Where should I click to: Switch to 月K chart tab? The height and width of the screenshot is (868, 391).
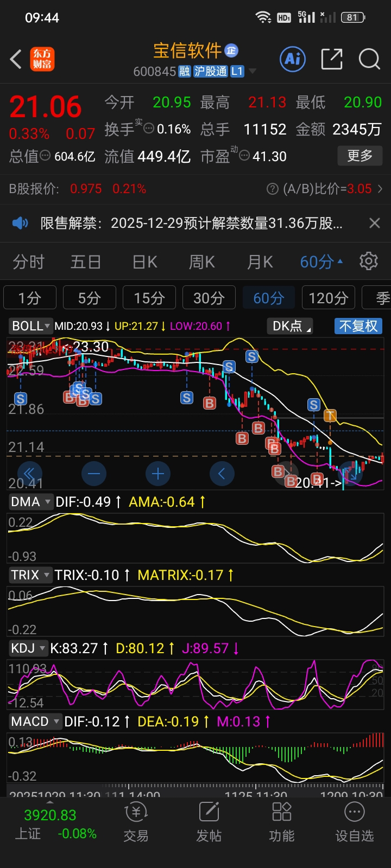(x=260, y=262)
